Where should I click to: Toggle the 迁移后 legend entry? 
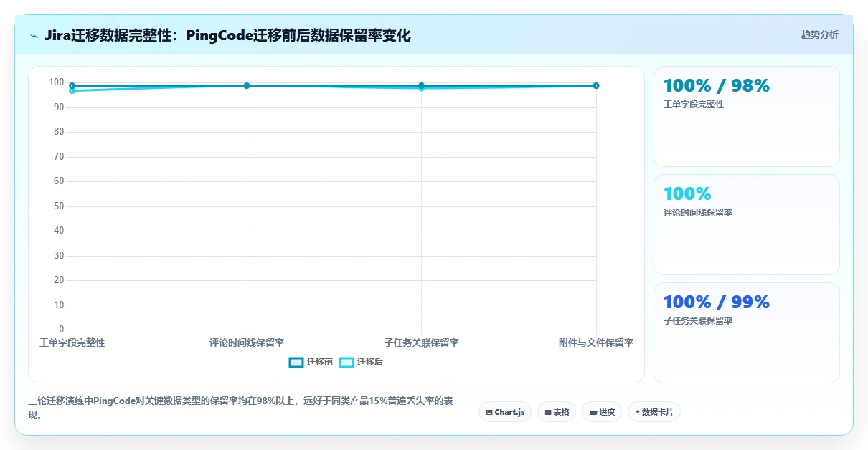[x=361, y=362]
